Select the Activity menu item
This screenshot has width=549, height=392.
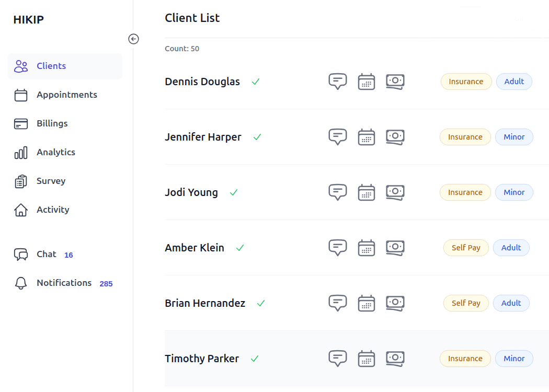click(x=65, y=210)
